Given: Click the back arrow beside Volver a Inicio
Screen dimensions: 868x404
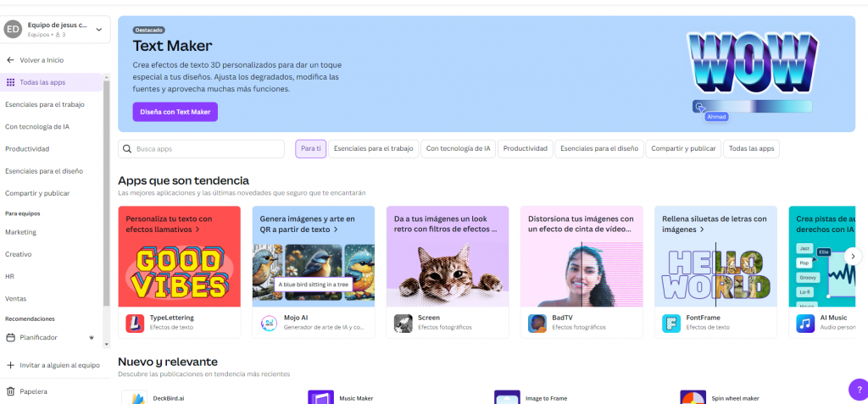Looking at the screenshot, I should tap(10, 60).
